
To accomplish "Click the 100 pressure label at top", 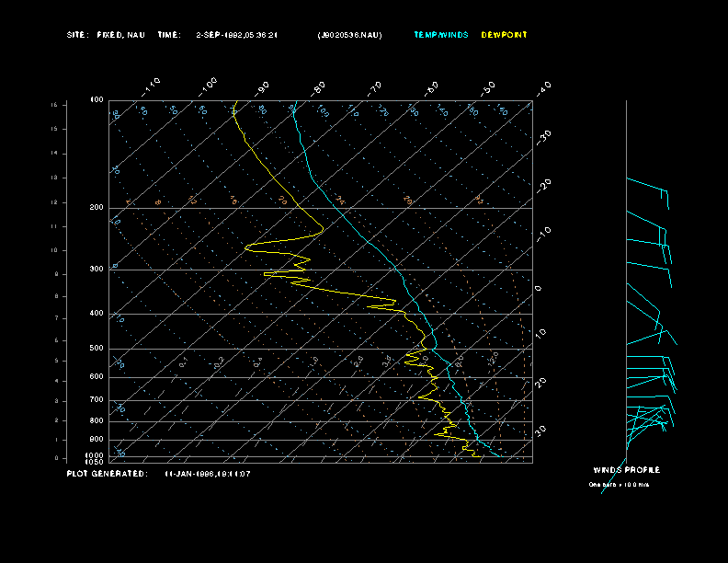I will (x=97, y=99).
